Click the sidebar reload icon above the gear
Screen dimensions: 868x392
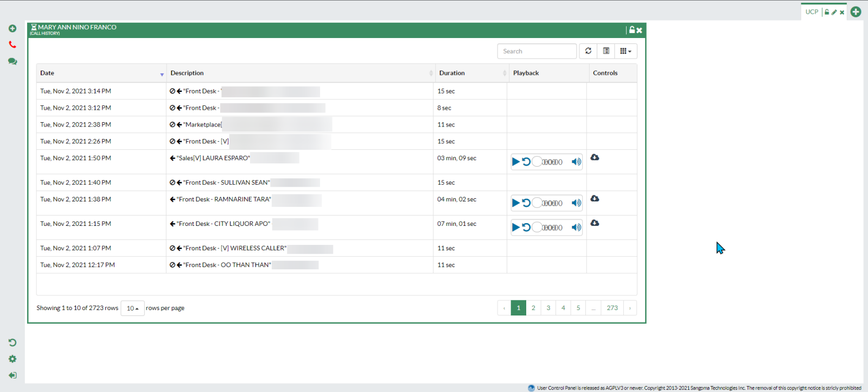tap(12, 343)
